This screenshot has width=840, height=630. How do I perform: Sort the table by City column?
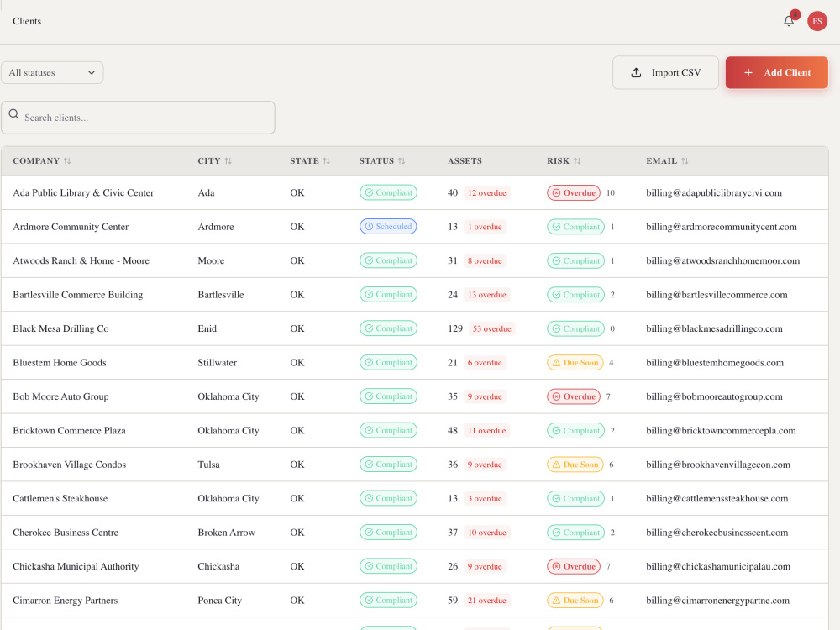tap(214, 160)
